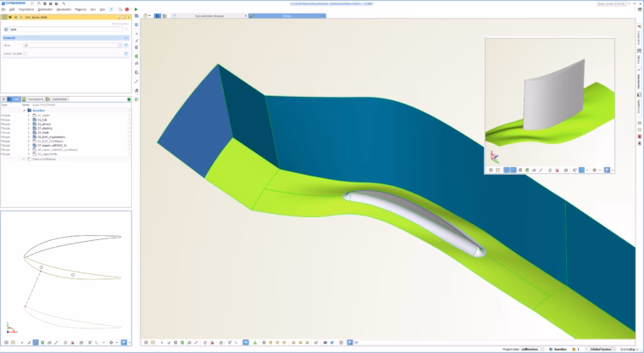644x353 pixels.
Task: Click first grid icon in sketch view toolbar
Action: click(x=6, y=342)
